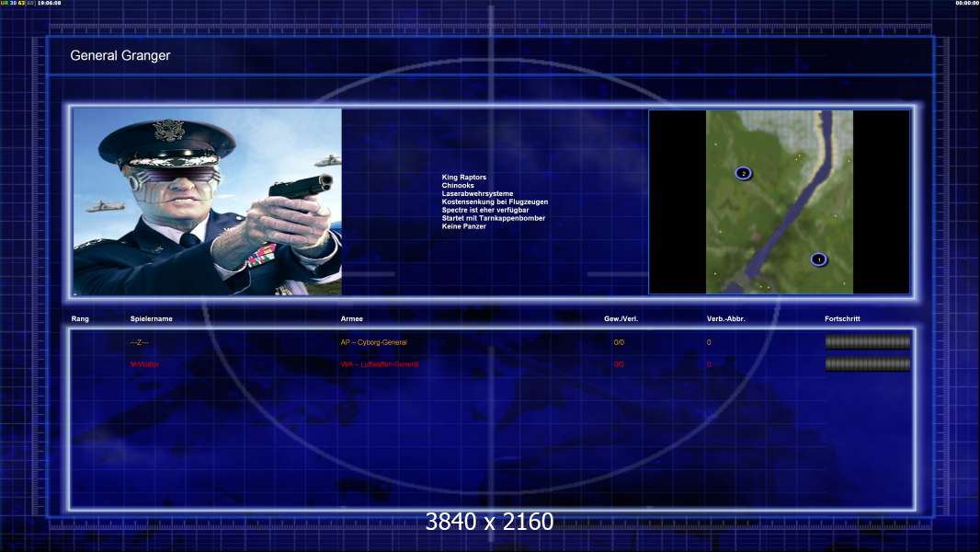980x552 pixels.
Task: Click start position marker 1 on minimap
Action: [819, 259]
